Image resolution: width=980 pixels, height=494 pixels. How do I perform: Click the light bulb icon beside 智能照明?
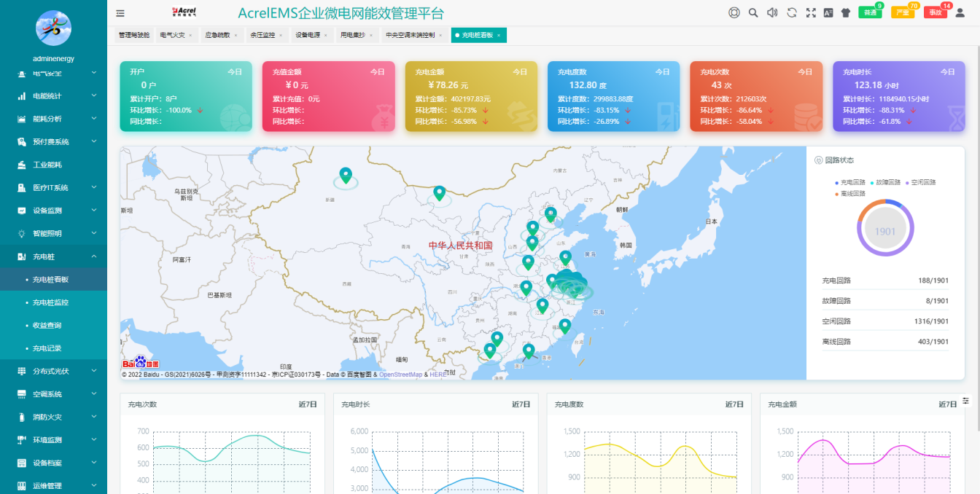tap(21, 233)
